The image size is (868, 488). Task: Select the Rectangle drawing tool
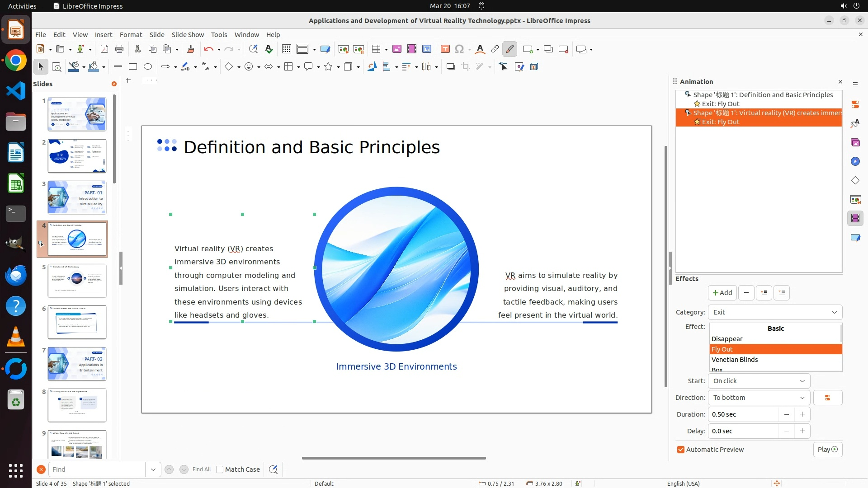(133, 67)
